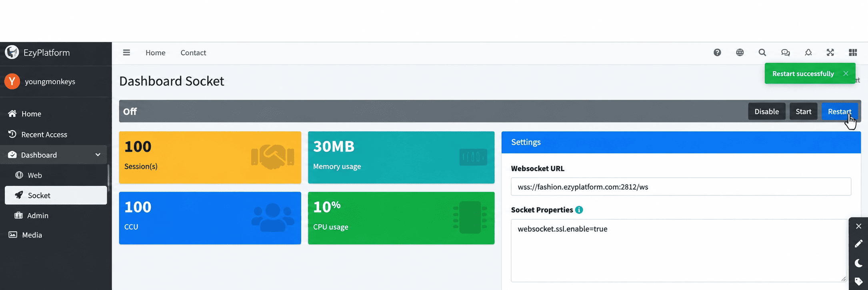Click the Socket Properties label
Viewport: 868px width, 290px height.
542,210
